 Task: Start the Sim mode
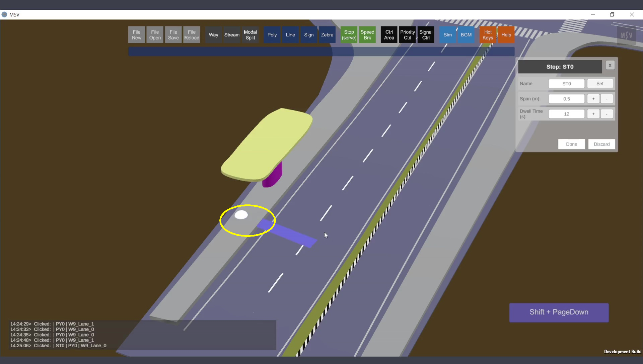pos(447,35)
